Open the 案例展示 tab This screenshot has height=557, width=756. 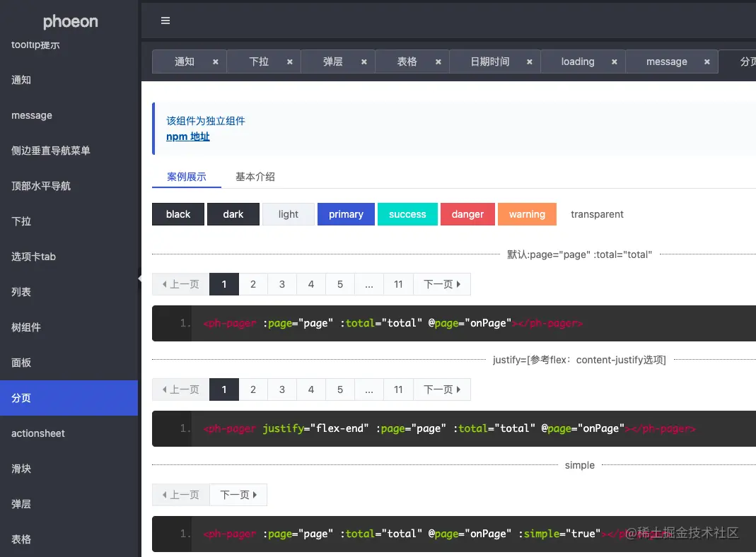[187, 177]
